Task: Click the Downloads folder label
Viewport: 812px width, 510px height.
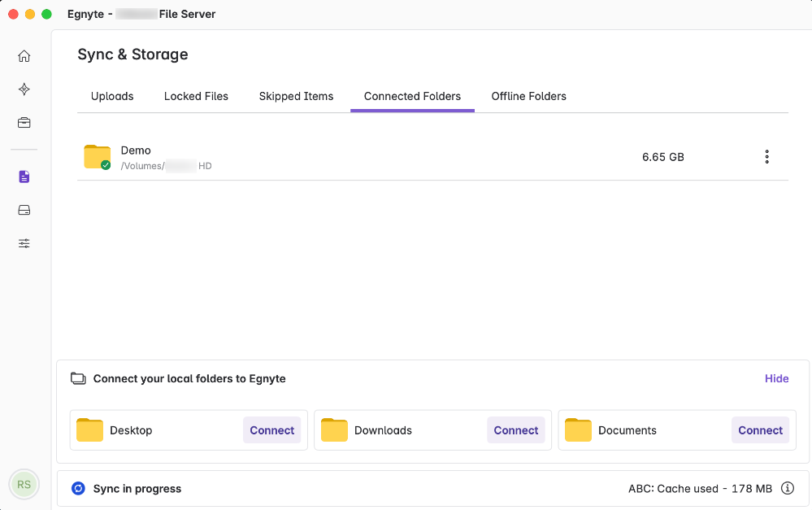Action: pos(383,430)
